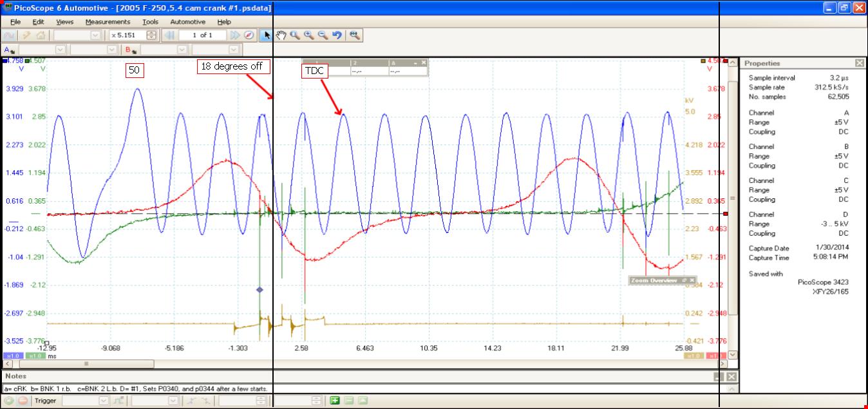The width and height of the screenshot is (868, 409).
Task: Click the setup wand toolbar icon
Action: pos(26,35)
